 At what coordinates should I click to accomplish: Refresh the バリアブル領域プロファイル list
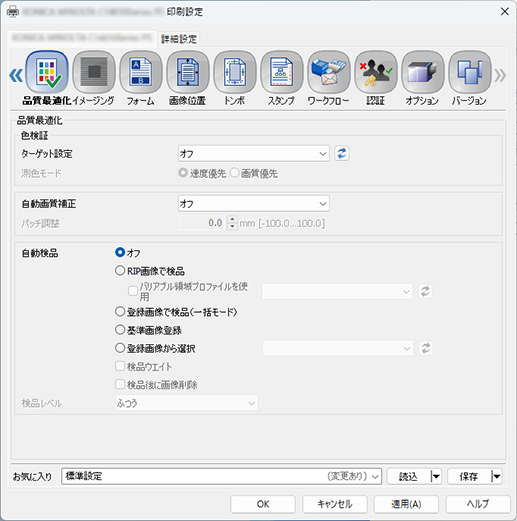[x=425, y=291]
